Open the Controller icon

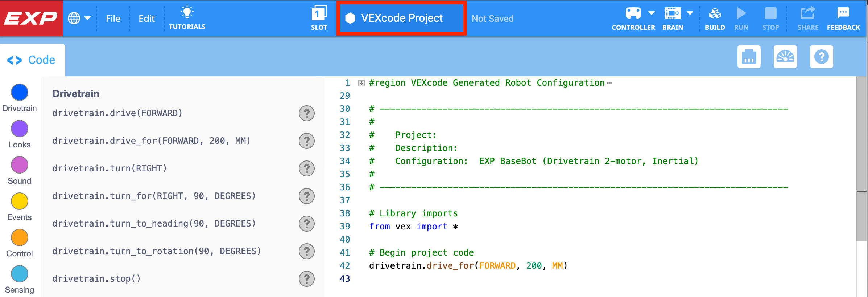(x=633, y=13)
